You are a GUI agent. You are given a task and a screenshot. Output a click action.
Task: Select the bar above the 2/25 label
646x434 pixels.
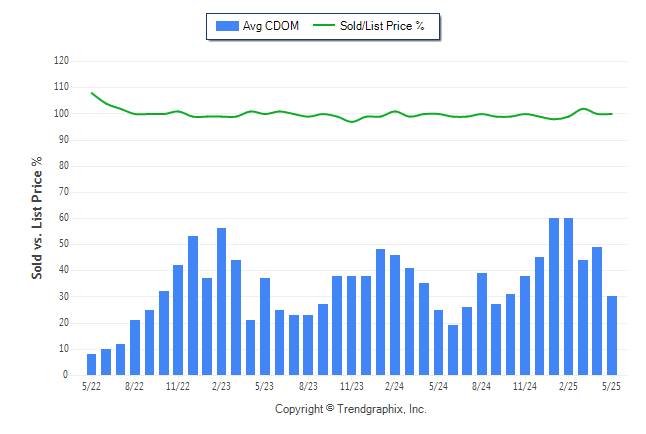click(568, 296)
